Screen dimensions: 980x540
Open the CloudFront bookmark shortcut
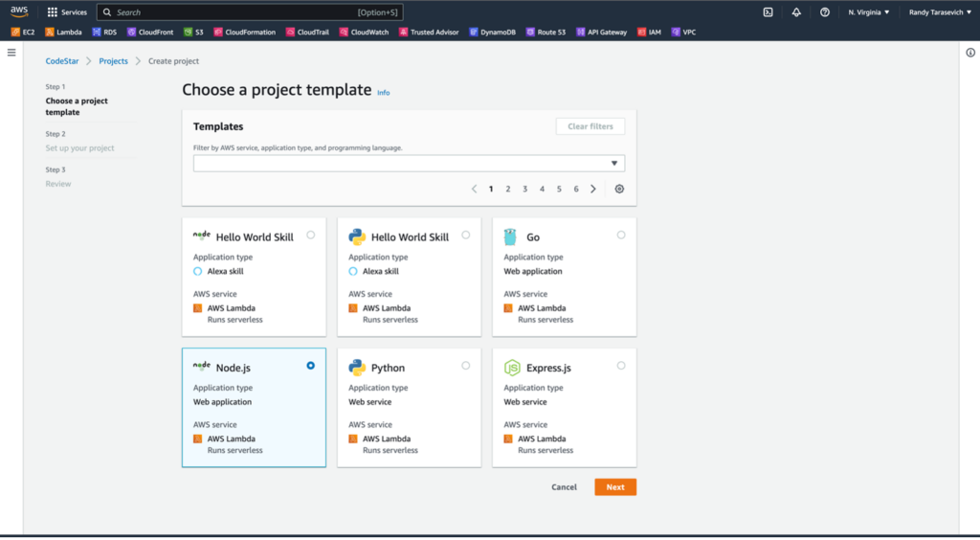150,32
